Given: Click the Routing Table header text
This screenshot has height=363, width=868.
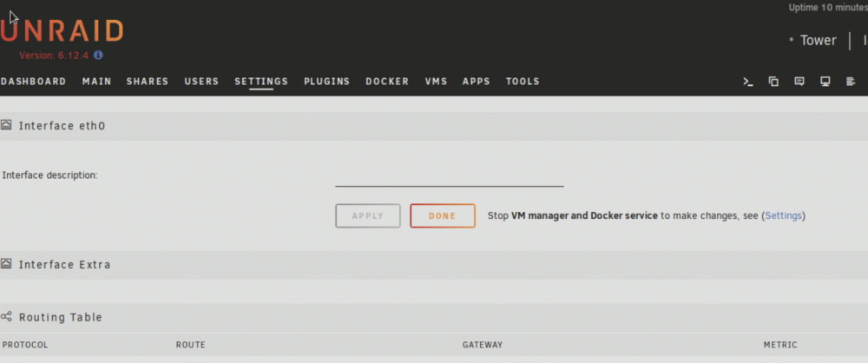Looking at the screenshot, I should click(61, 318).
